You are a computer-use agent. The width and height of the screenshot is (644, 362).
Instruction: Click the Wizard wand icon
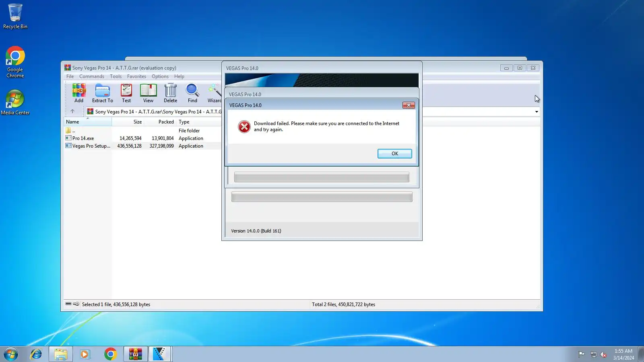coord(215,93)
